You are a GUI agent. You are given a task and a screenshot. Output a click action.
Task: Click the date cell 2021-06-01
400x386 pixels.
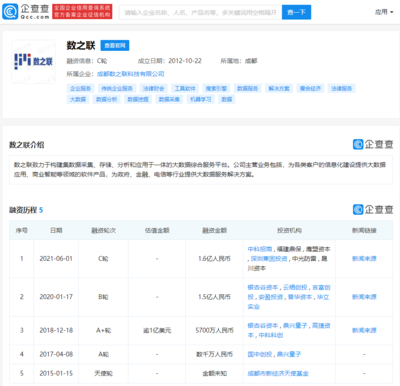pos(56,259)
